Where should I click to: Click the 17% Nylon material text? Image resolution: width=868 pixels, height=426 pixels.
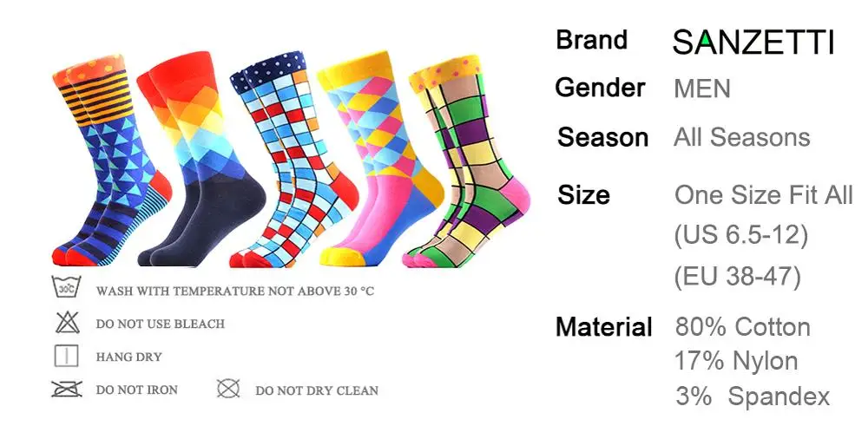click(736, 361)
